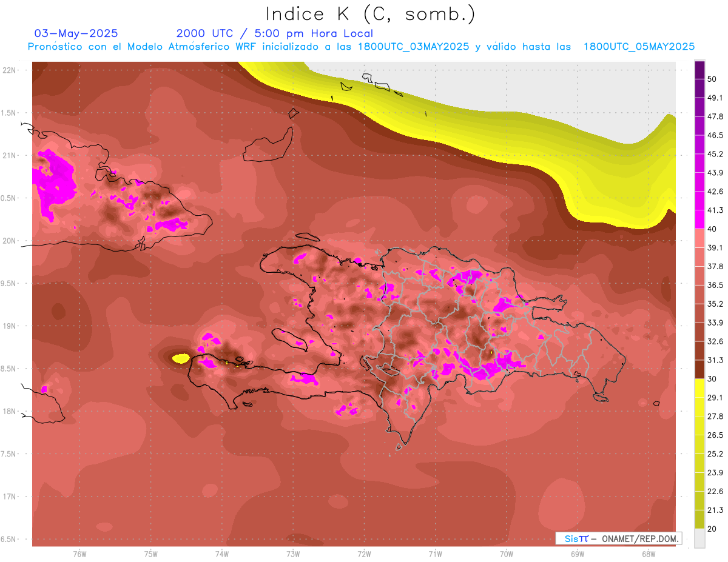Click the 69W longitude label

[x=578, y=554]
